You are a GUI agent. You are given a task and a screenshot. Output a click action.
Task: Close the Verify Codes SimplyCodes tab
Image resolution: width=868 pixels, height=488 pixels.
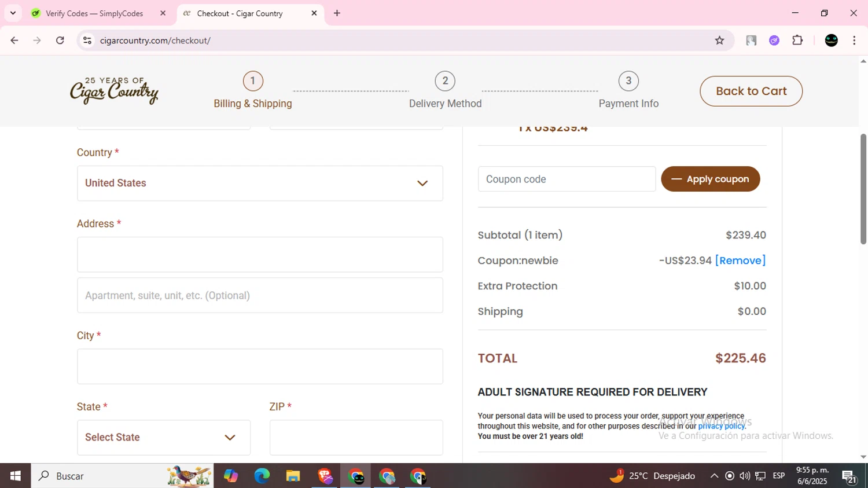163,13
